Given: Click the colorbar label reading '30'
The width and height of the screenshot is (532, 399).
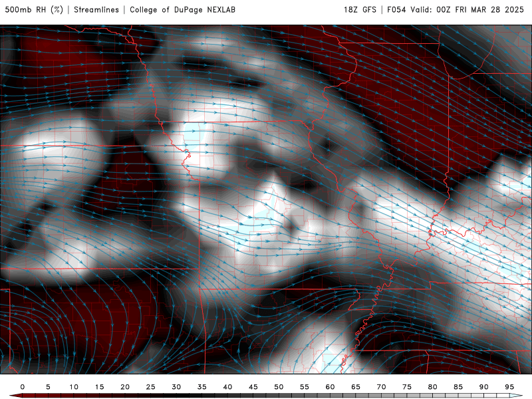Looking at the screenshot, I should click(x=176, y=387).
